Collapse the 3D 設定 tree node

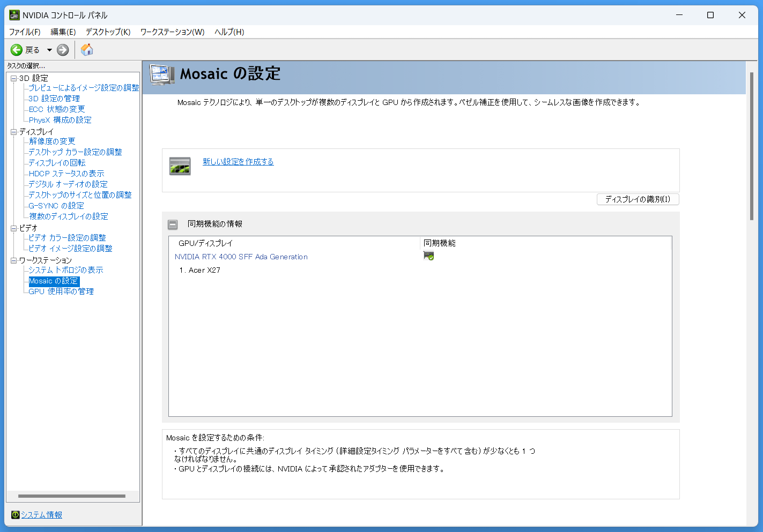tap(14, 78)
